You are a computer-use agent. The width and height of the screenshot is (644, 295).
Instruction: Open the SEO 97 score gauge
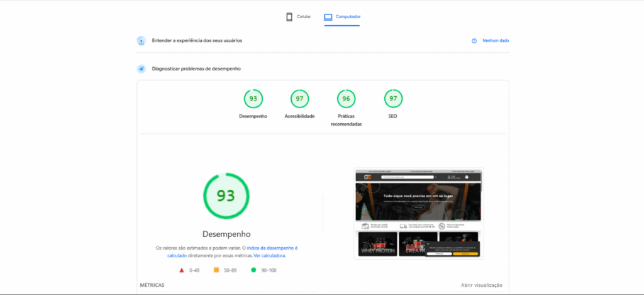pyautogui.click(x=393, y=99)
